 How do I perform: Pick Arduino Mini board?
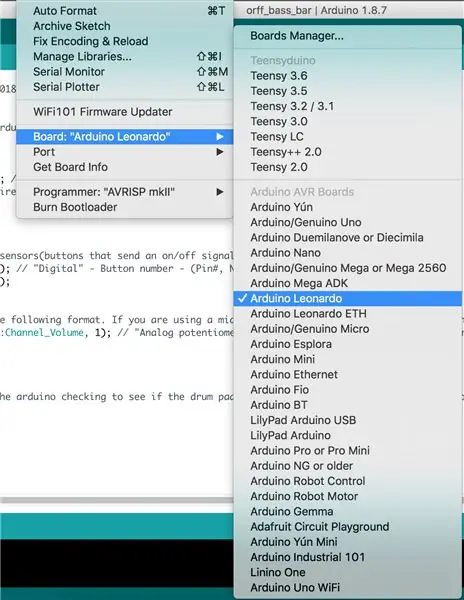[x=348, y=359]
